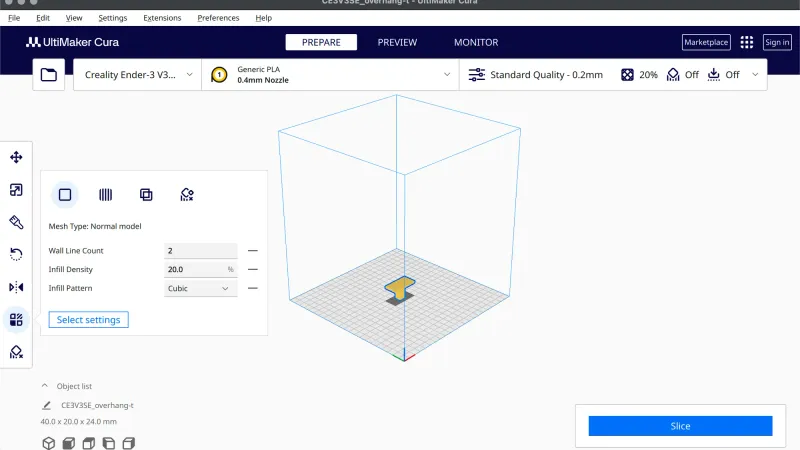Image resolution: width=800 pixels, height=450 pixels.
Task: Switch to top view cube icon
Action: point(89,443)
